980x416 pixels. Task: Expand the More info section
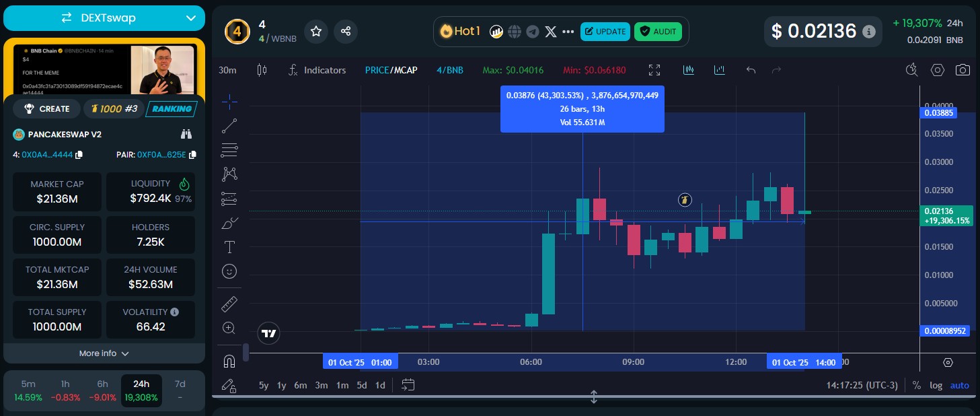[104, 353]
